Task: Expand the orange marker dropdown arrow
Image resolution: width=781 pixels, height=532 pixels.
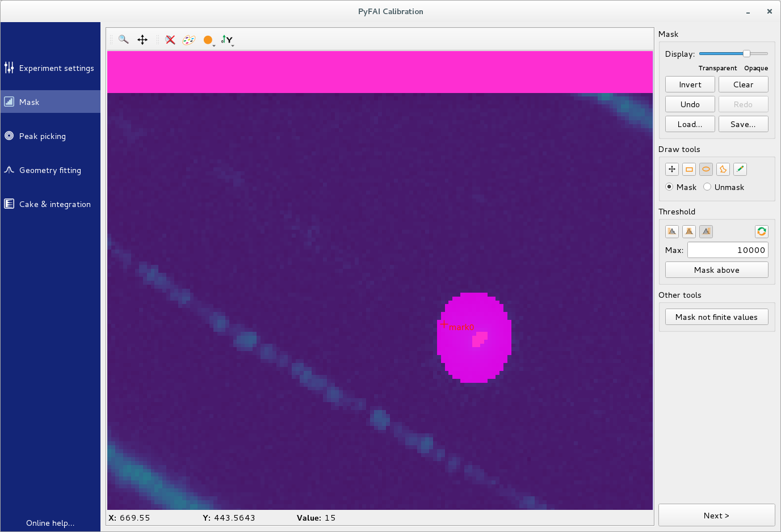Action: pyautogui.click(x=214, y=45)
